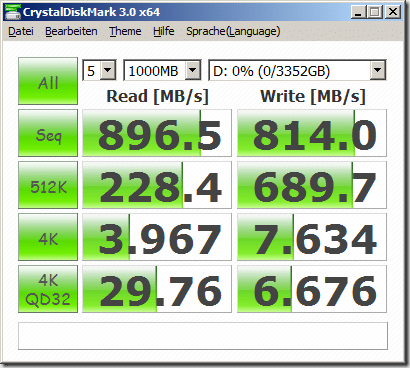Click the 512K read result 228.4

[x=157, y=185]
